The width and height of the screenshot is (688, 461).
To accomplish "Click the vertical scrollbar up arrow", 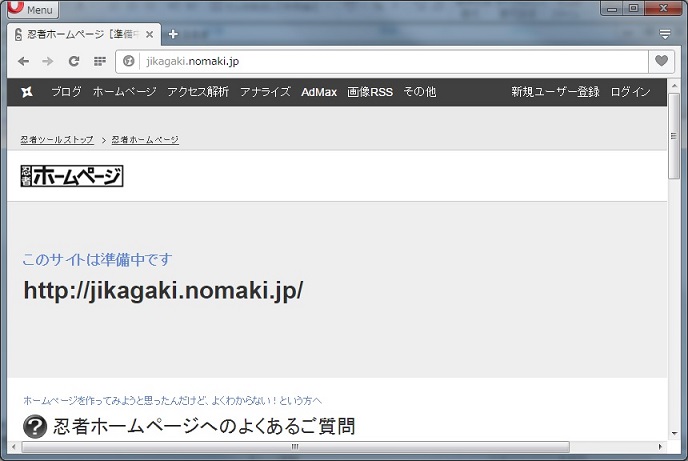I will coord(674,86).
